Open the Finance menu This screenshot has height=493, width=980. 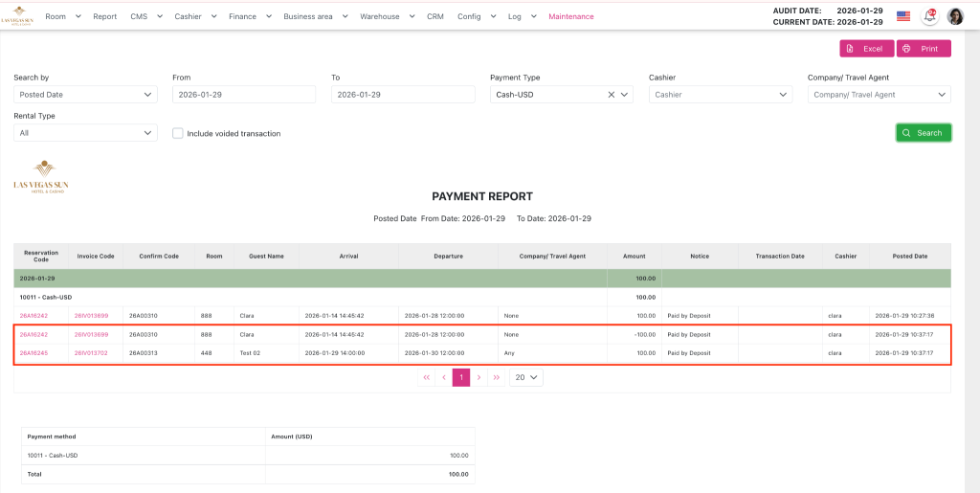coord(250,16)
